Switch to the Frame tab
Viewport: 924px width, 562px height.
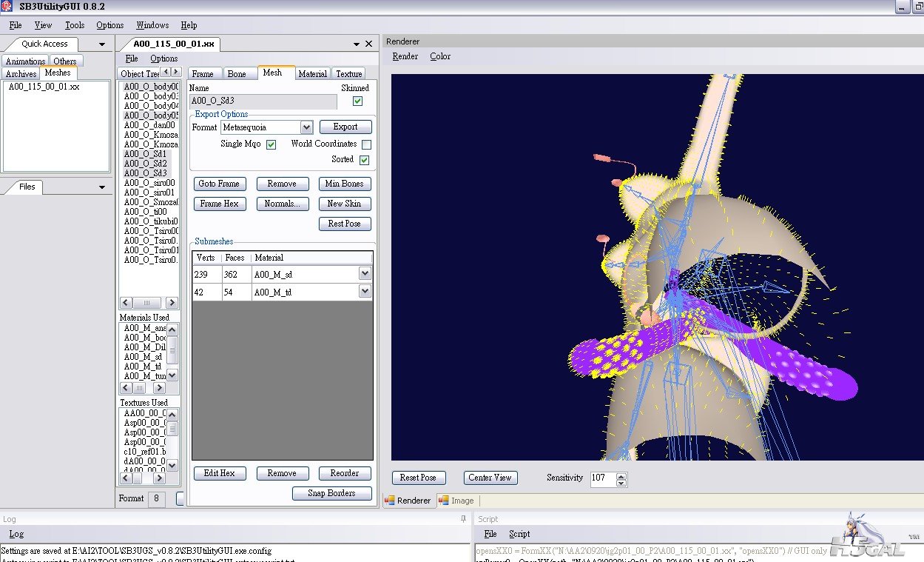point(203,74)
